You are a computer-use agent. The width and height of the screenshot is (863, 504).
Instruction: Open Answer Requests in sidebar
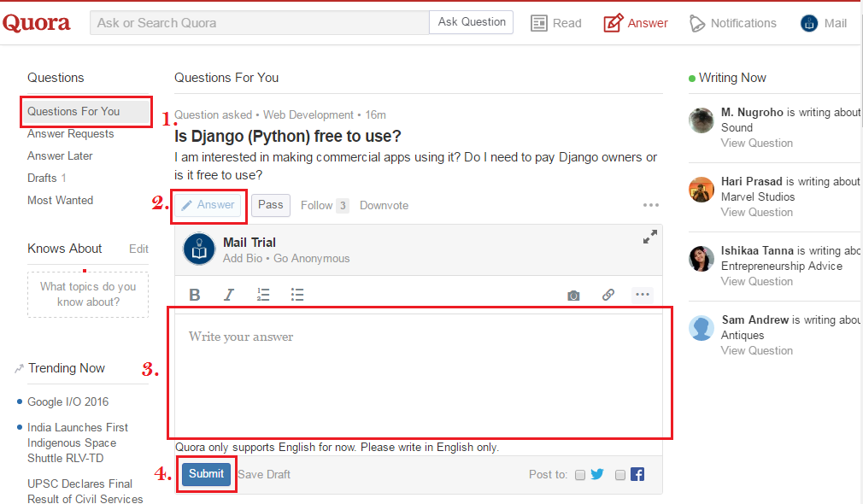pyautogui.click(x=70, y=134)
